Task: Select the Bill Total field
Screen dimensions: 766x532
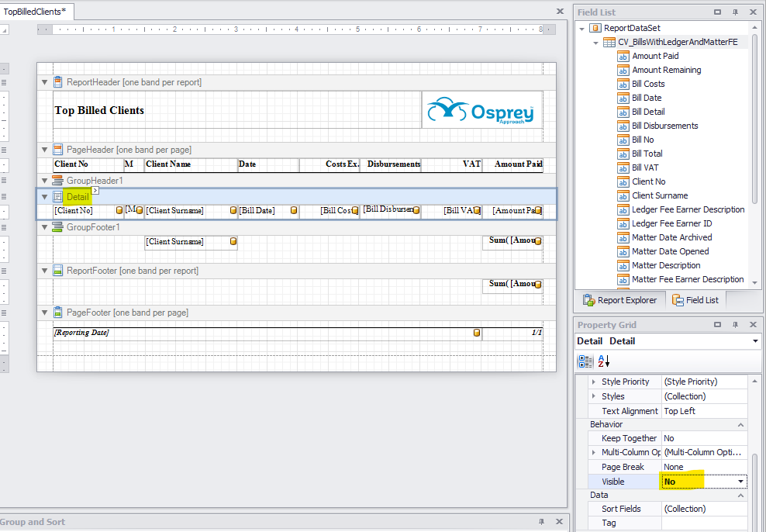Action: pos(647,154)
